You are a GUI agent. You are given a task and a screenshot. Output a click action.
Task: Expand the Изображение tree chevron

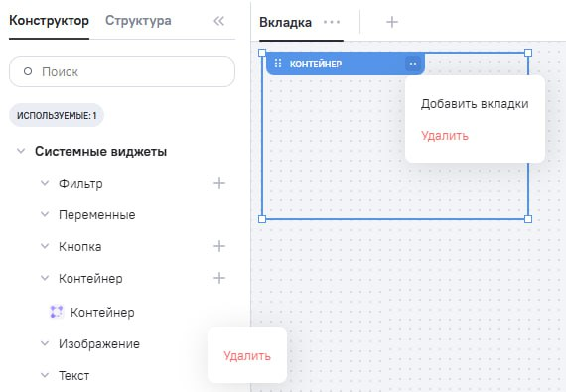45,343
